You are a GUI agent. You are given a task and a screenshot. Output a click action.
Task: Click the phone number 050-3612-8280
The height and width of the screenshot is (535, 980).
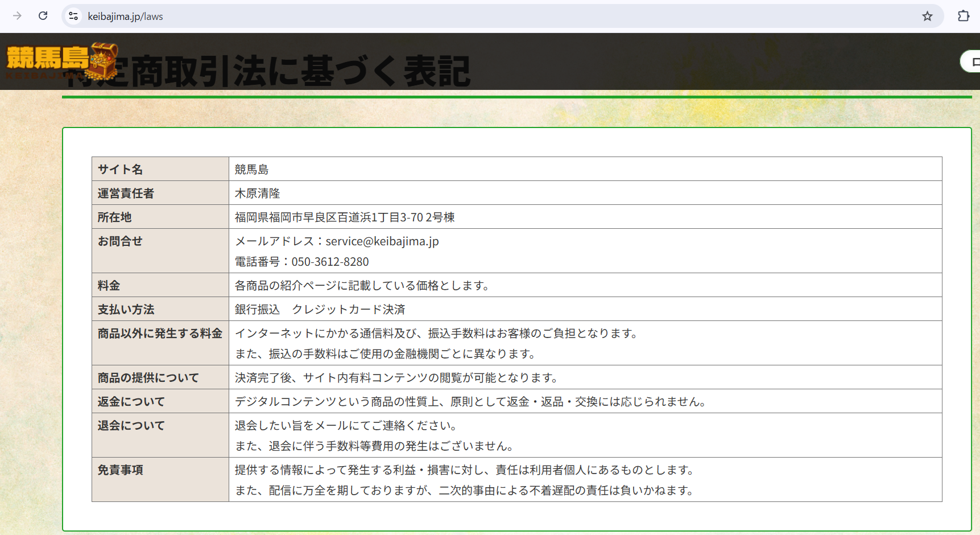[330, 262]
